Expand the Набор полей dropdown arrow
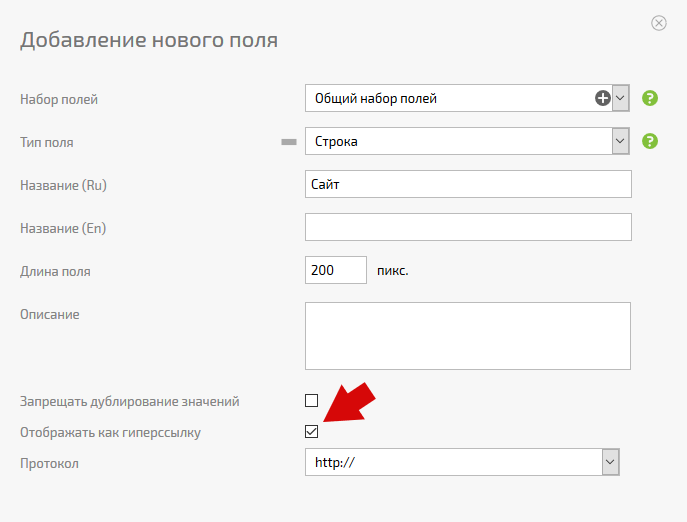 [x=620, y=98]
